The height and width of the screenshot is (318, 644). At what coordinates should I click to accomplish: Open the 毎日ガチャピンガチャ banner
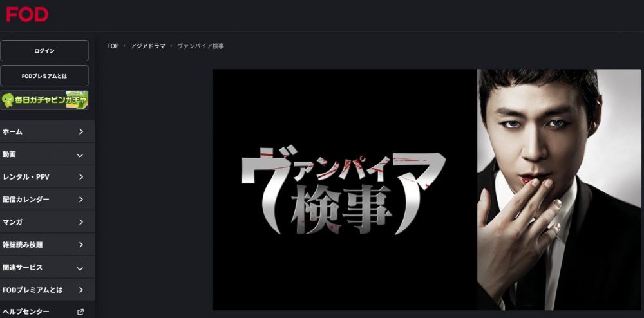point(44,100)
